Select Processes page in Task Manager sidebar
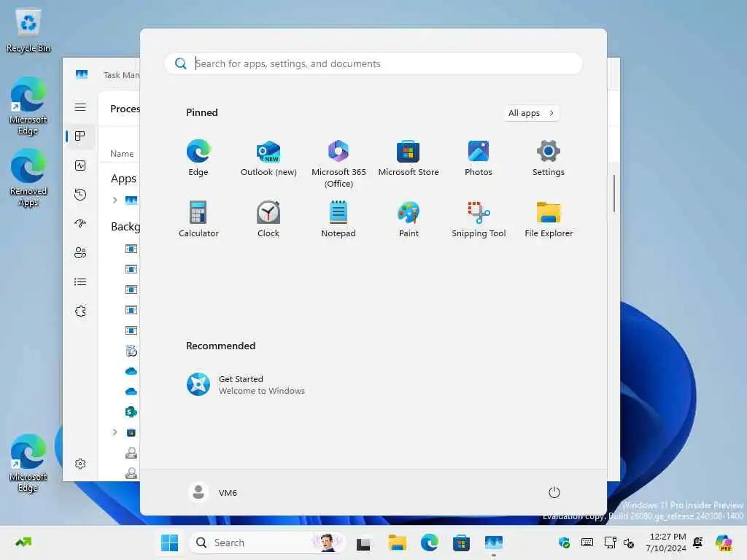The width and height of the screenshot is (747, 560). tap(80, 136)
